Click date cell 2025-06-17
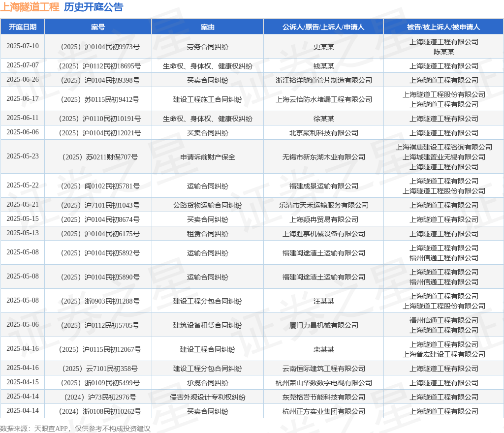Screen dimensions: 504x433 tap(23, 98)
